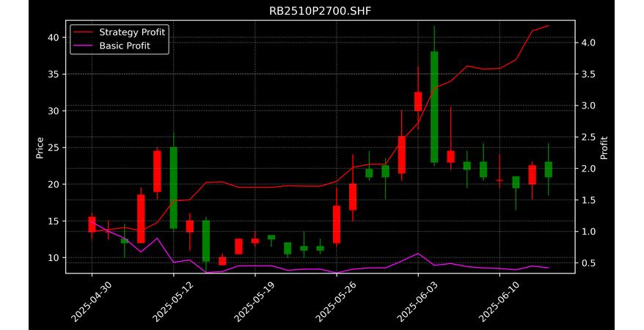Click the price tick value 35
Screen dimensions: 644x330
pyautogui.click(x=55, y=74)
